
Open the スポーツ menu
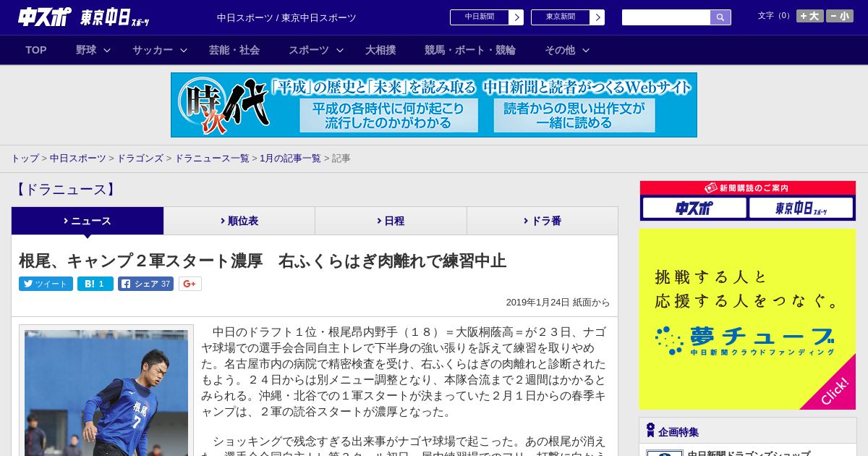tap(309, 50)
